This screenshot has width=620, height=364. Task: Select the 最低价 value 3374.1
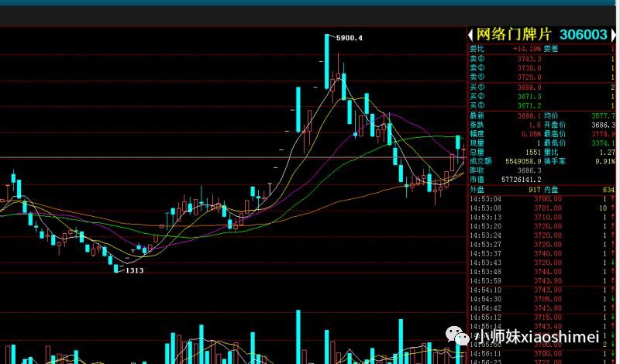pyautogui.click(x=604, y=143)
